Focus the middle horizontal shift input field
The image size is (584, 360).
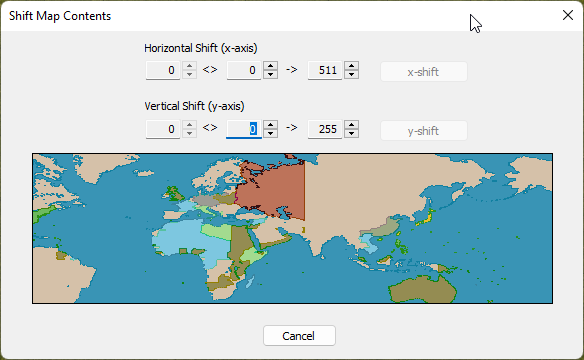pos(244,70)
